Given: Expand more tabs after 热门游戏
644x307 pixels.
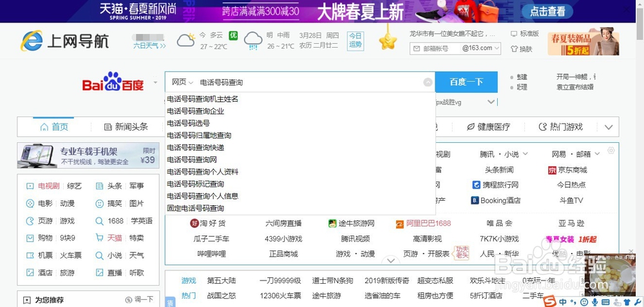Looking at the screenshot, I should tap(609, 127).
